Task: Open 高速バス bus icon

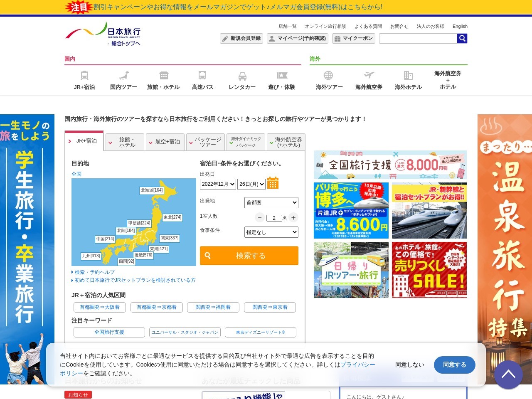Action: point(202,76)
